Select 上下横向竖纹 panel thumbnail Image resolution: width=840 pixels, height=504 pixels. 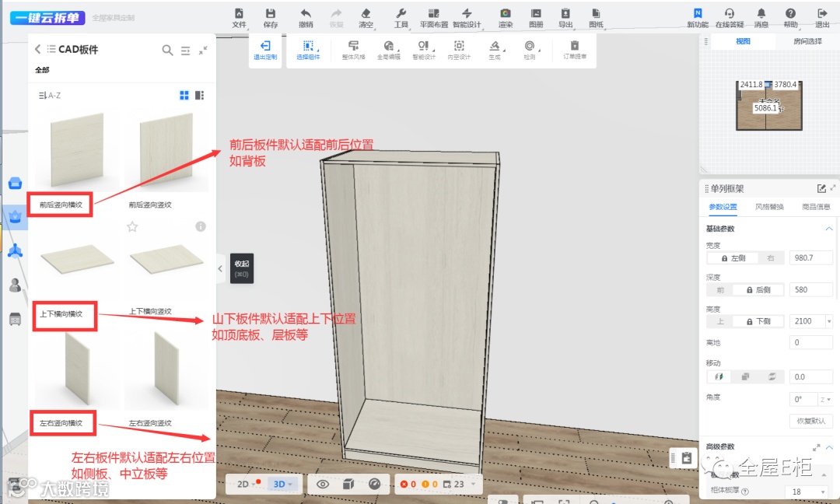166,260
